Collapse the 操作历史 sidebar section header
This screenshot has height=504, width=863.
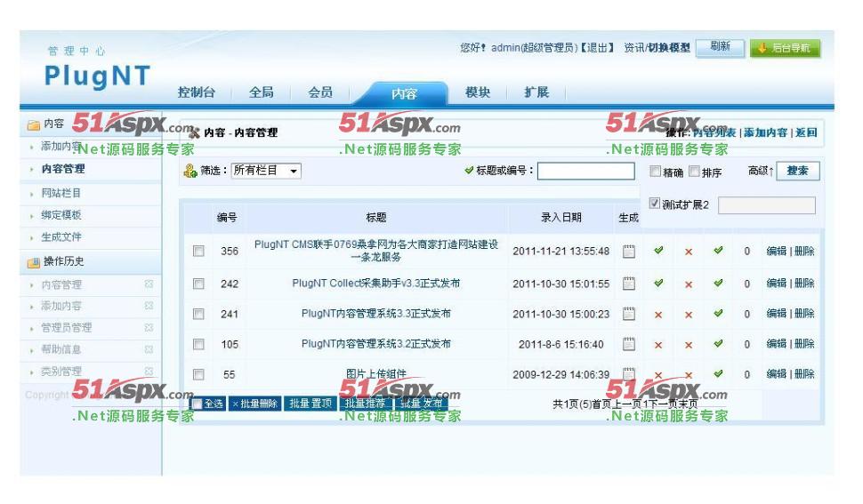[x=91, y=261]
